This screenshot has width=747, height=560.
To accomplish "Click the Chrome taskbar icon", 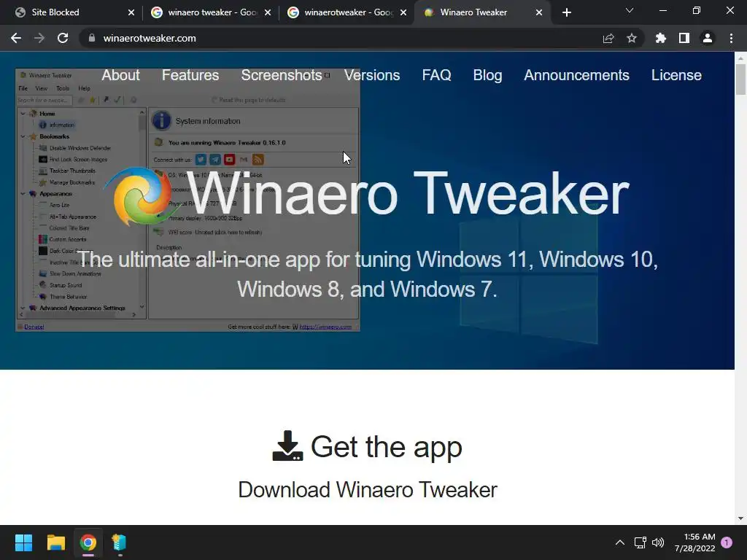I will tap(88, 542).
